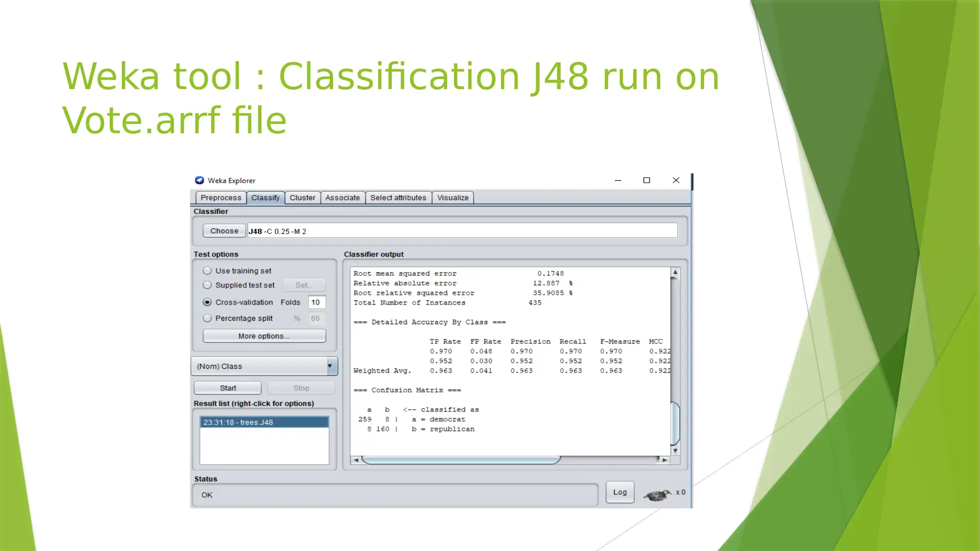Select the Supplied test set option

(207, 285)
